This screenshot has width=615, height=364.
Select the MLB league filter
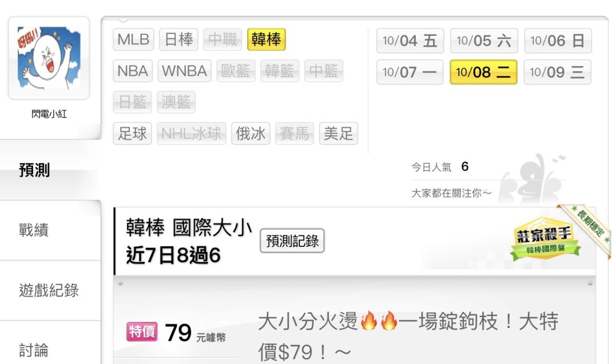click(133, 40)
